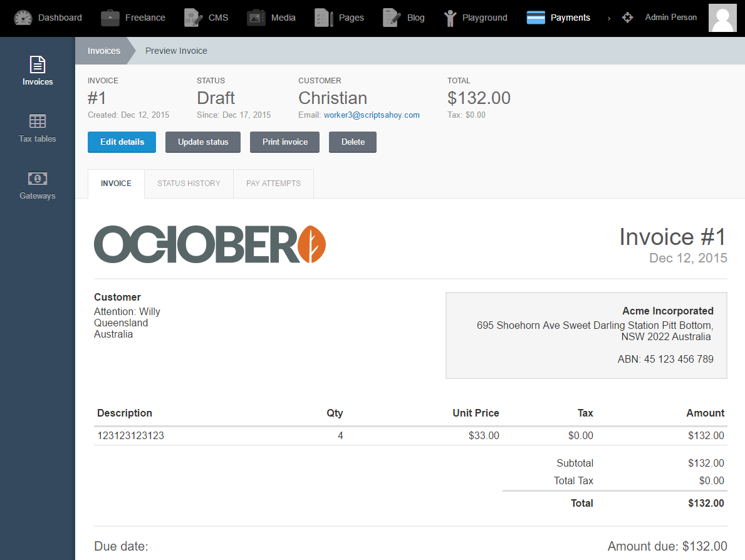Open the Gateways money icon

(38, 179)
